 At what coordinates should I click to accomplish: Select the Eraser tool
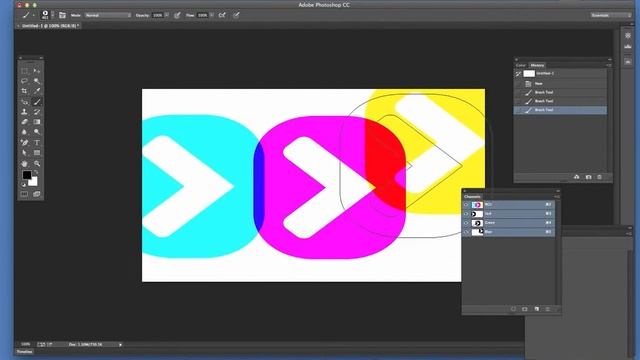tap(24, 122)
